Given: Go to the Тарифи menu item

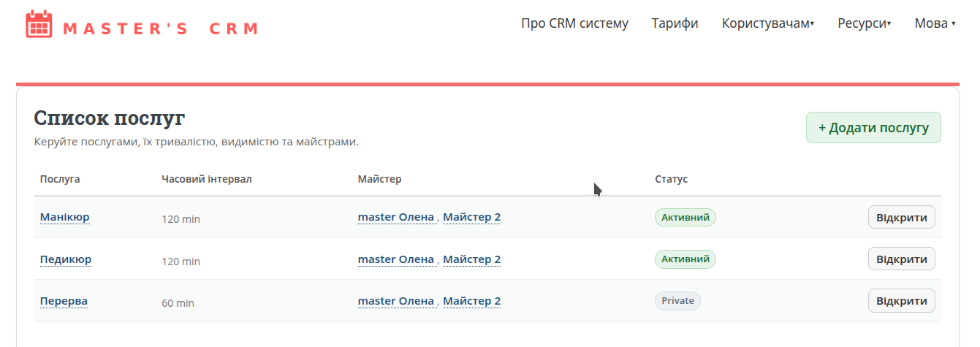Looking at the screenshot, I should 675,23.
